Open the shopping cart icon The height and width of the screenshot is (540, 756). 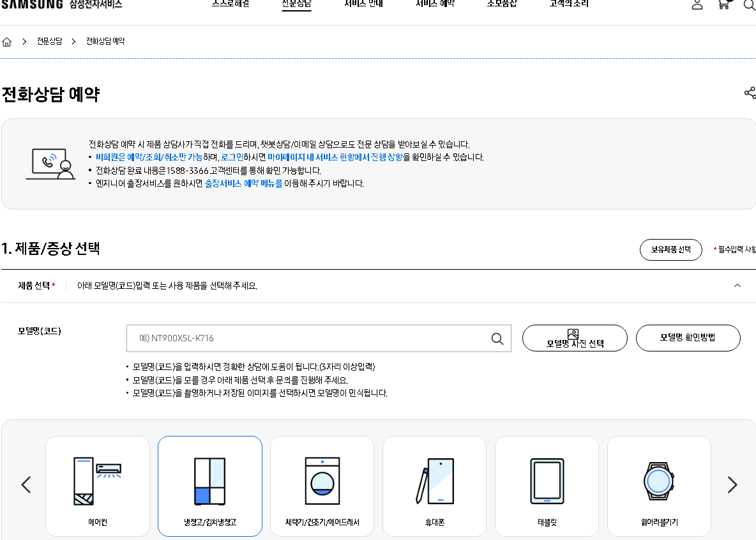(x=723, y=4)
